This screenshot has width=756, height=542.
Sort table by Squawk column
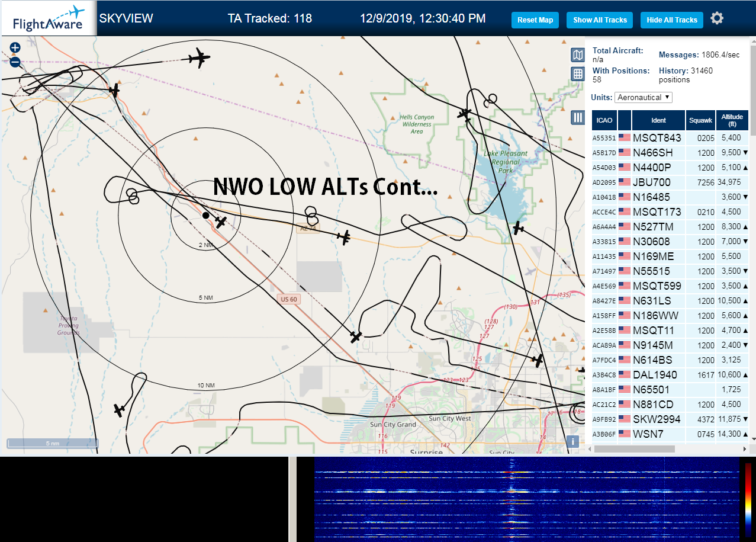700,120
